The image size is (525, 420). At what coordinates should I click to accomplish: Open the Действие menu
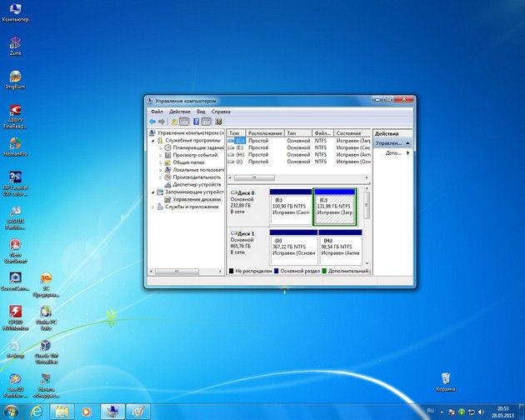coord(180,112)
